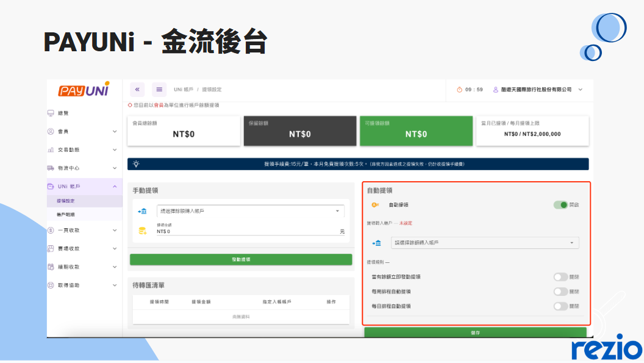The width and height of the screenshot is (644, 363).
Task: Click the 取得協助 lifebuoy icon
Action: coord(51,285)
